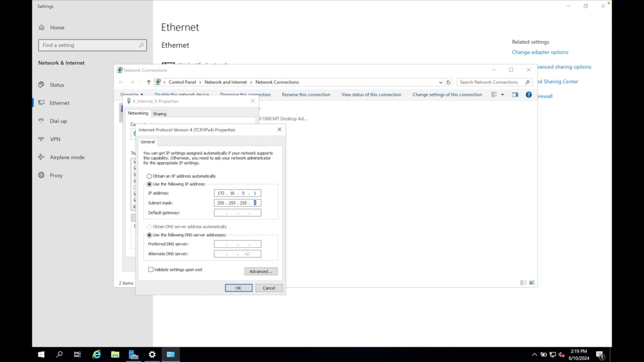
Task: Click the IP address field
Action: point(237,193)
